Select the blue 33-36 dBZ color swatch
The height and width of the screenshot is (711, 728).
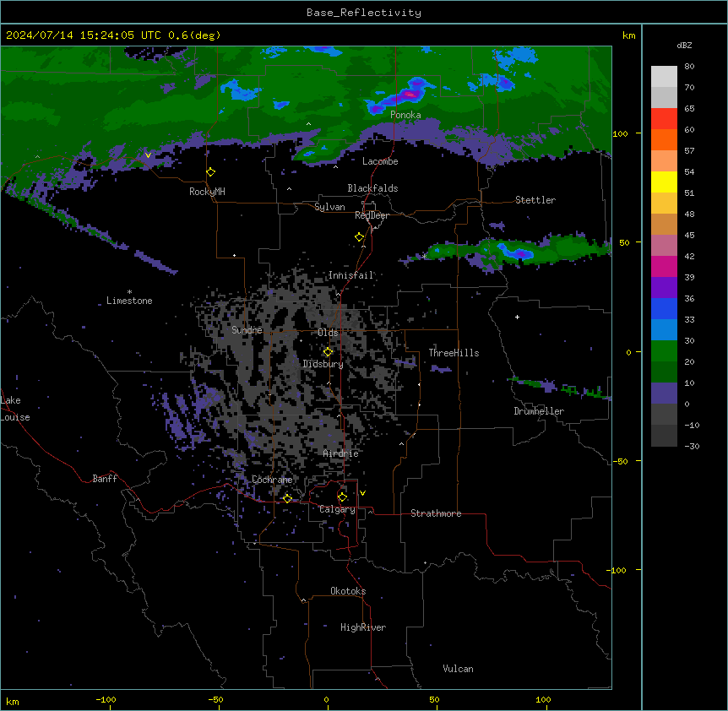coord(664,308)
